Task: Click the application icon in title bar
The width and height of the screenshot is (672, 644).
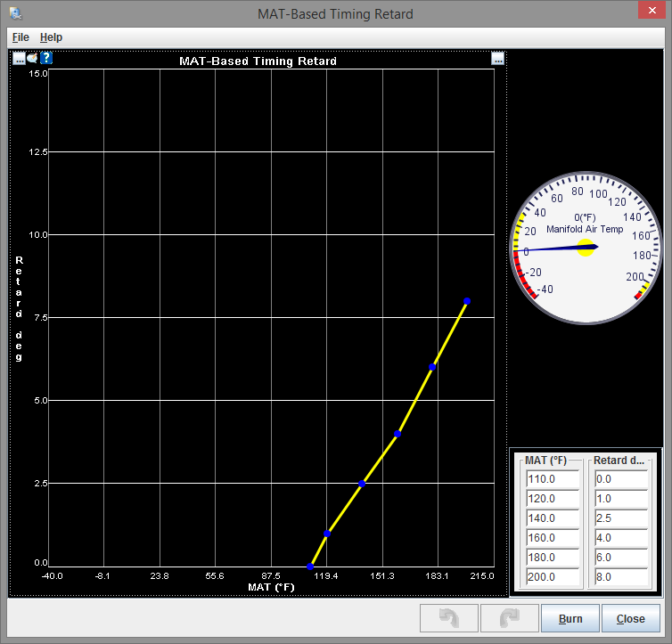Action: 15,13
